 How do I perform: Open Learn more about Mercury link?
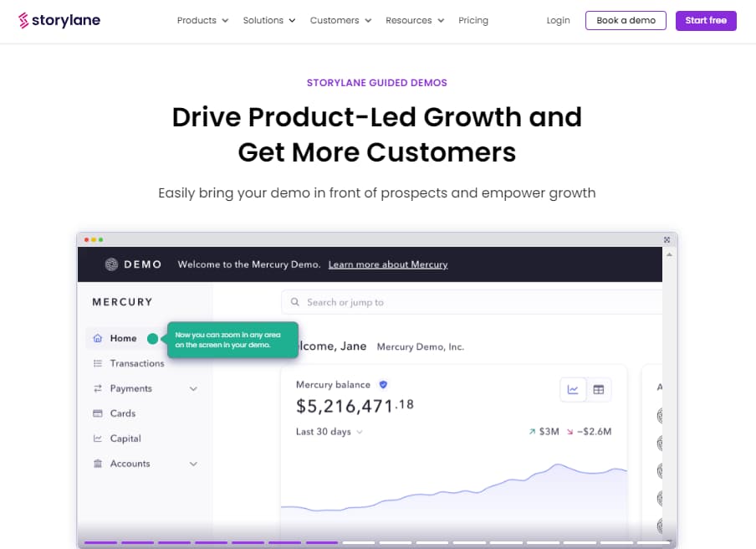click(388, 264)
